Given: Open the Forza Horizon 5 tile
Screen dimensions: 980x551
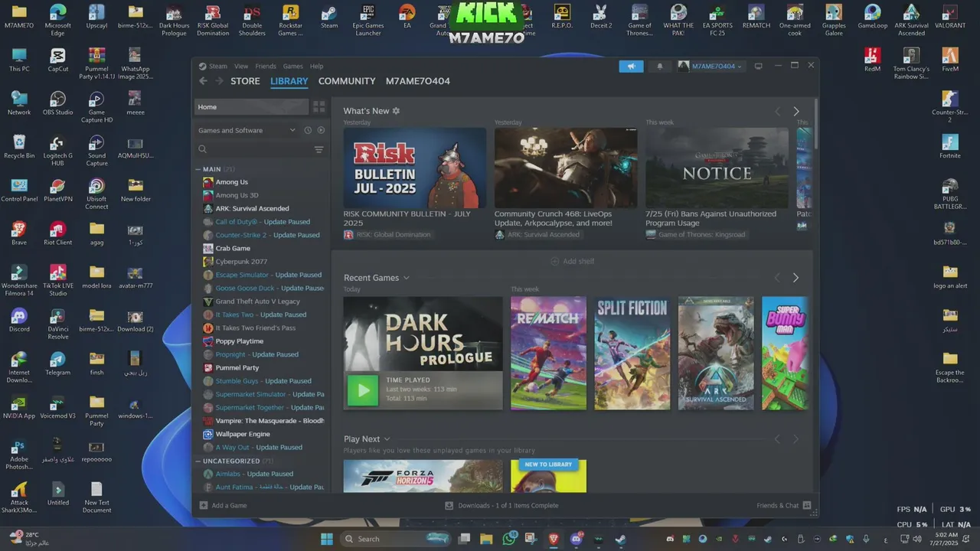Looking at the screenshot, I should click(423, 476).
